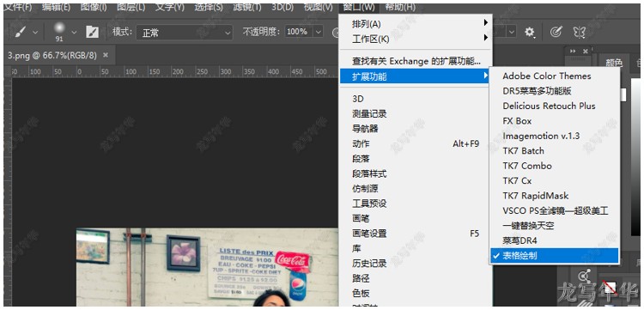The height and width of the screenshot is (310, 644).
Task: Expand the 不透明度 opacity dropdown arrow
Action: click(319, 32)
